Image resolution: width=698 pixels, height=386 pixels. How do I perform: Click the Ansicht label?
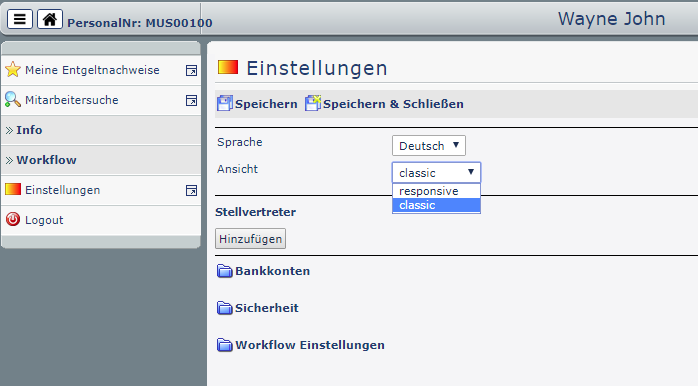237,169
